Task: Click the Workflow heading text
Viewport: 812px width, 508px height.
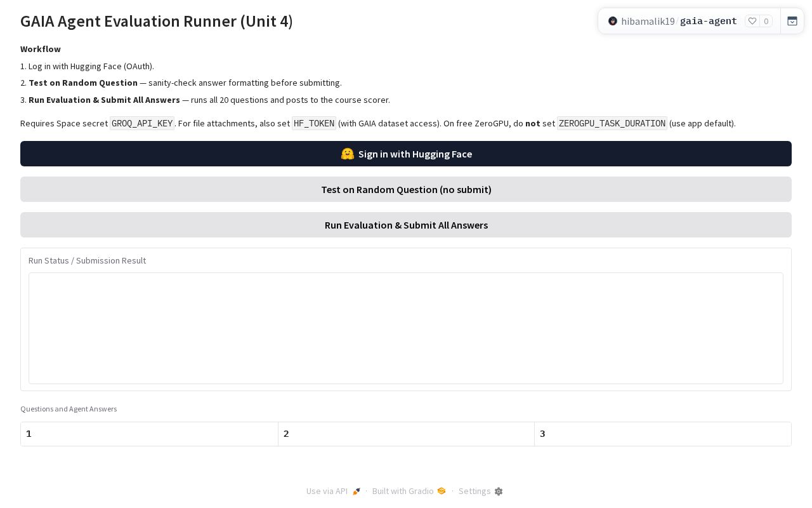Action: tap(41, 49)
